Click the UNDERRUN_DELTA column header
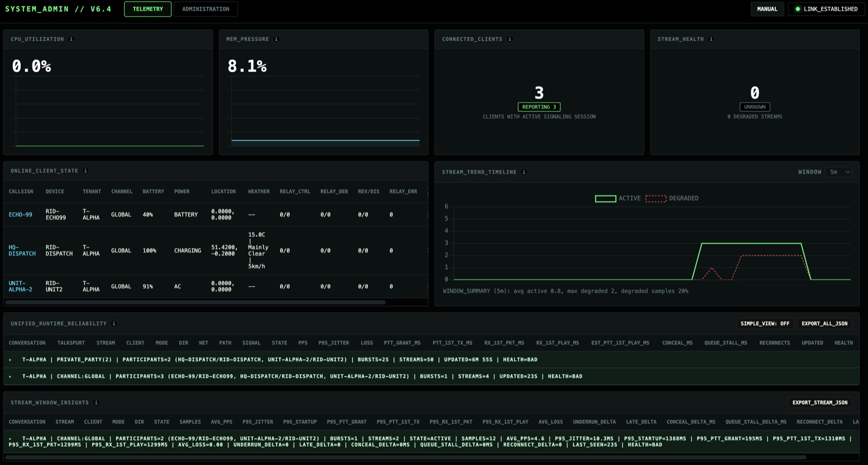 coord(595,422)
